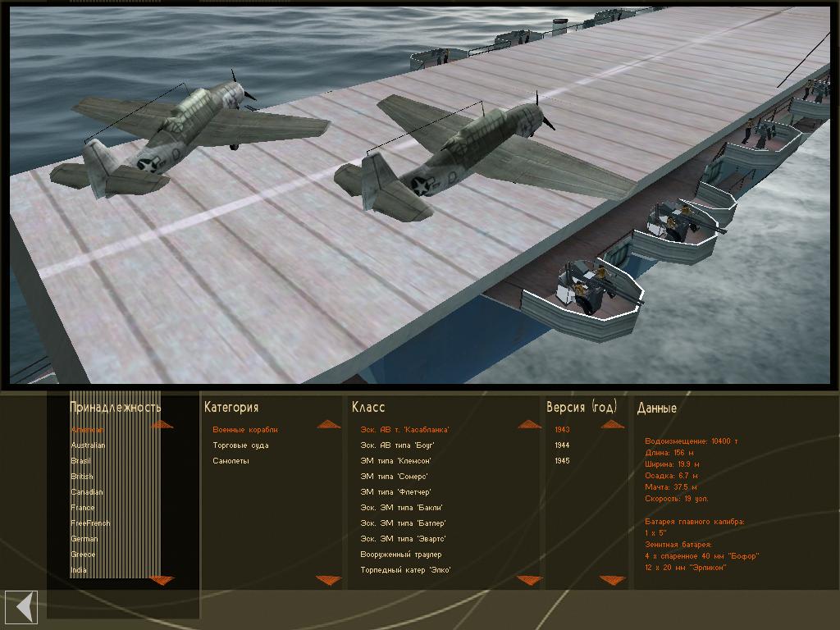
Task: Switch to the Самолеты category
Action: pyautogui.click(x=231, y=461)
